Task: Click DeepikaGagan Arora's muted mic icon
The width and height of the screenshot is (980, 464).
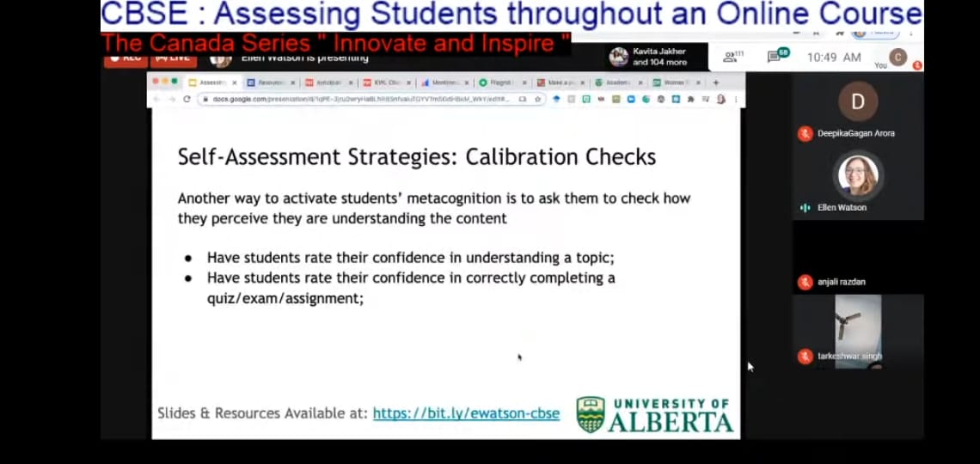Action: click(x=805, y=133)
